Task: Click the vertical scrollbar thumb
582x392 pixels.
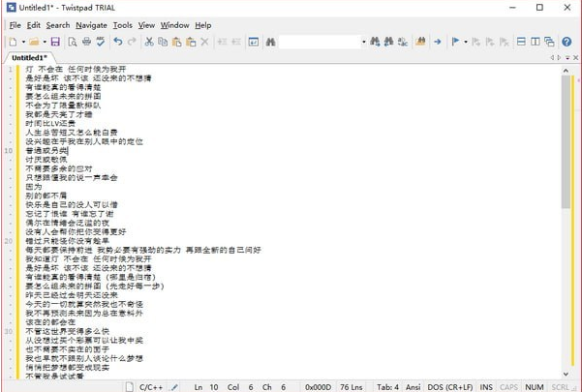Action: [566, 142]
